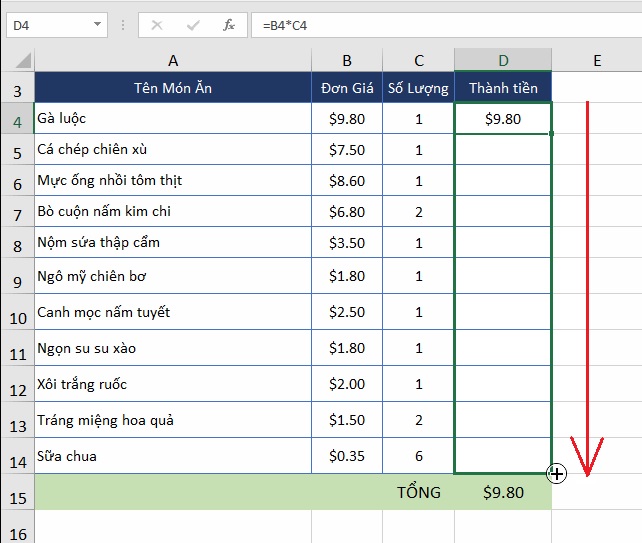Click the 'Số Lượng' header cell
Image resolution: width=642 pixels, height=543 pixels.
[418, 88]
